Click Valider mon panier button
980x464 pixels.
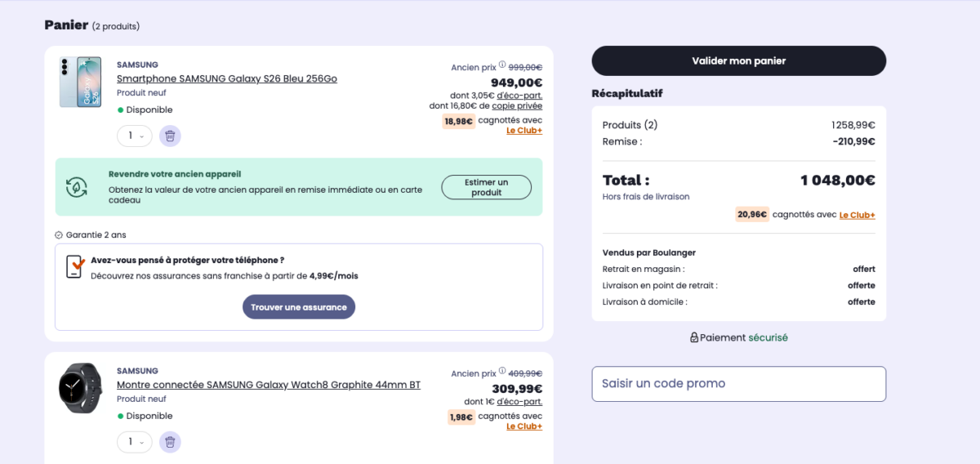(x=739, y=60)
